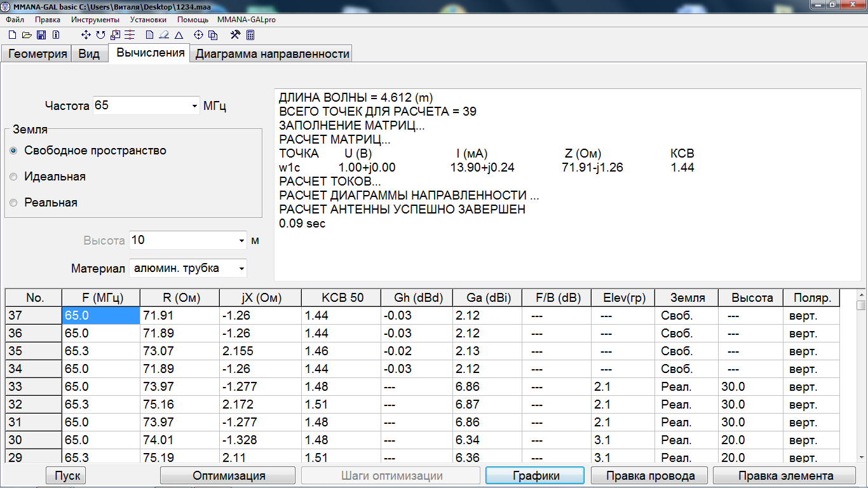Click jX value 2.172 in row 32
Viewport: 868px width, 488px height.
coord(260,405)
